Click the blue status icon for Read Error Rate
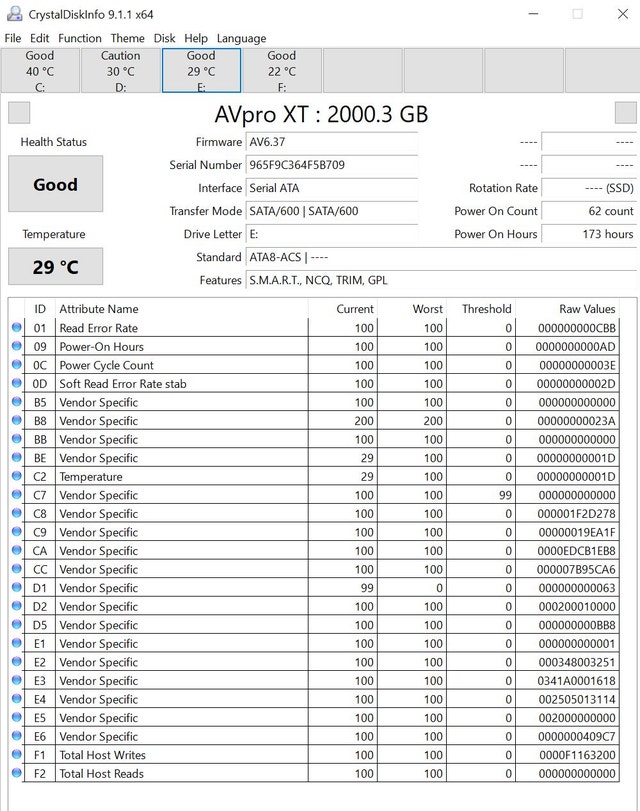This screenshot has width=640, height=811. (x=17, y=327)
